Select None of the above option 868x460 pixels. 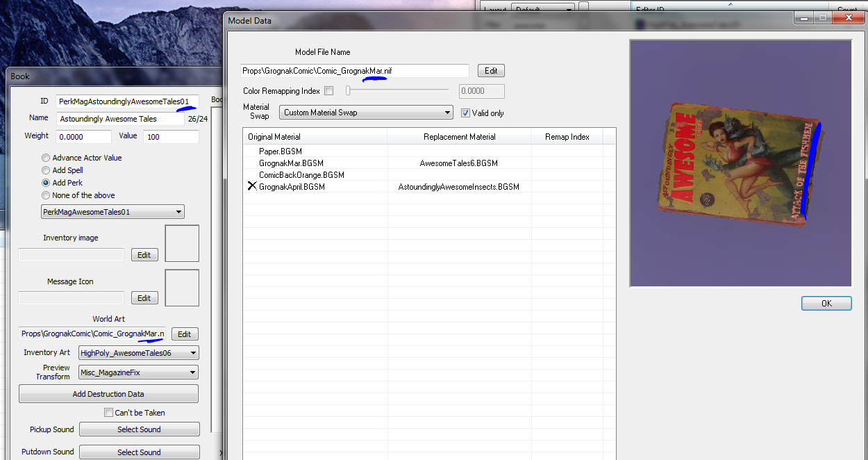click(46, 195)
